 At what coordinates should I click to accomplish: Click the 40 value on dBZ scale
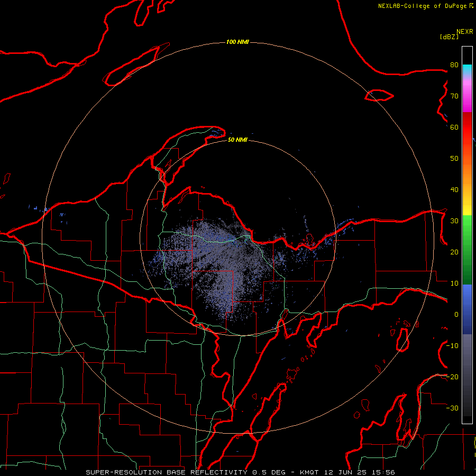click(x=454, y=190)
